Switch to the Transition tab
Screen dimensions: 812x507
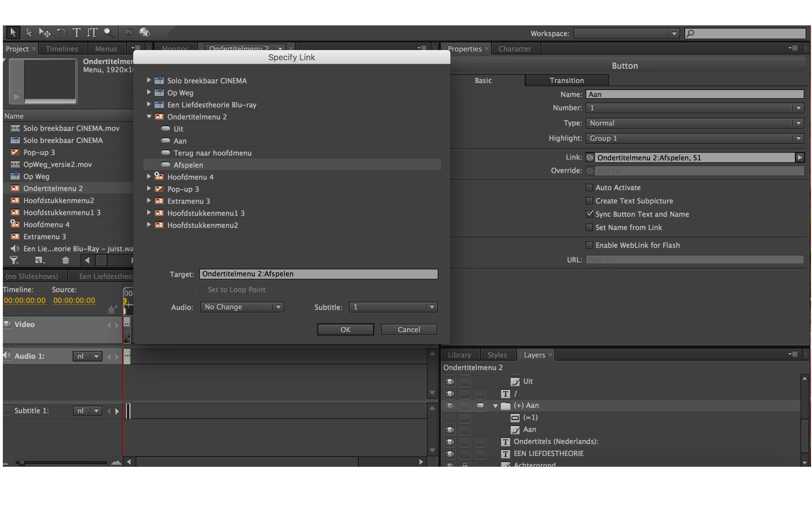(566, 80)
